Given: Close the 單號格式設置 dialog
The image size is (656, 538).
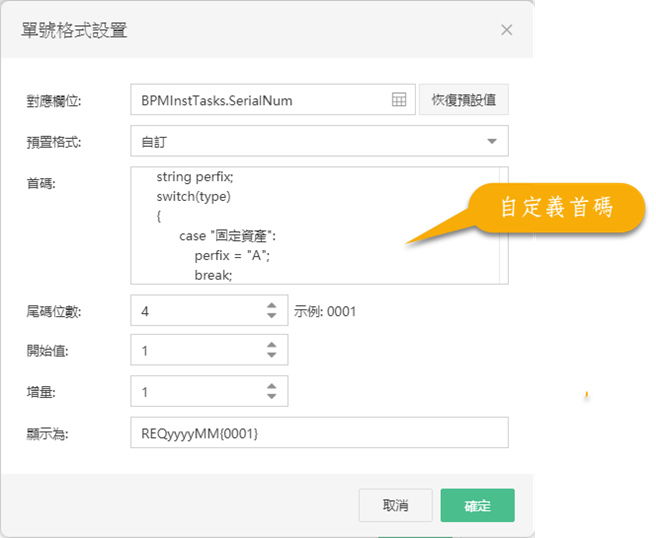Looking at the screenshot, I should [x=506, y=30].
